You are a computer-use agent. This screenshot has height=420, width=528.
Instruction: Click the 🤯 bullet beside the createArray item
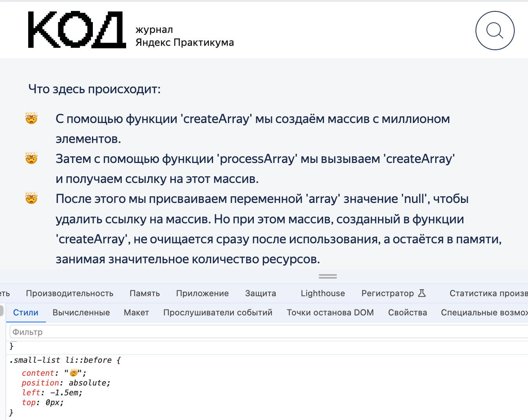tap(31, 118)
